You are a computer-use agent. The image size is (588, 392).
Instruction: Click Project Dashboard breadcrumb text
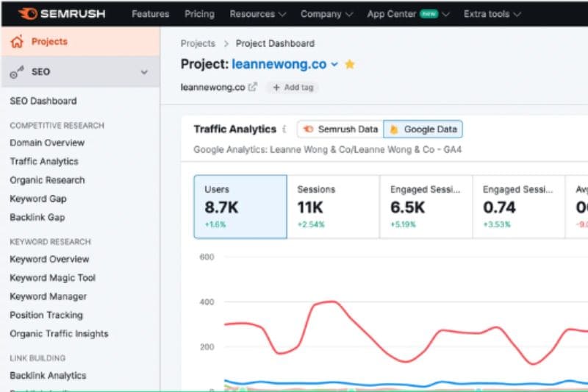[x=275, y=43]
